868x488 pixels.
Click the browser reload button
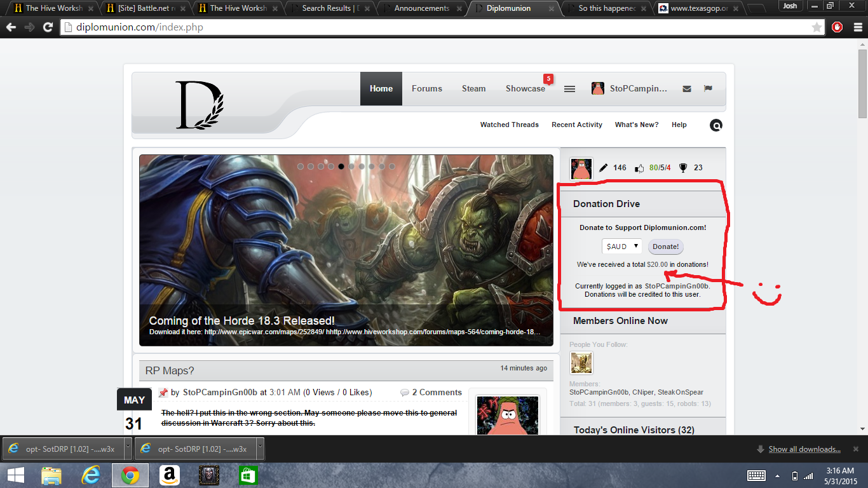pos(48,27)
